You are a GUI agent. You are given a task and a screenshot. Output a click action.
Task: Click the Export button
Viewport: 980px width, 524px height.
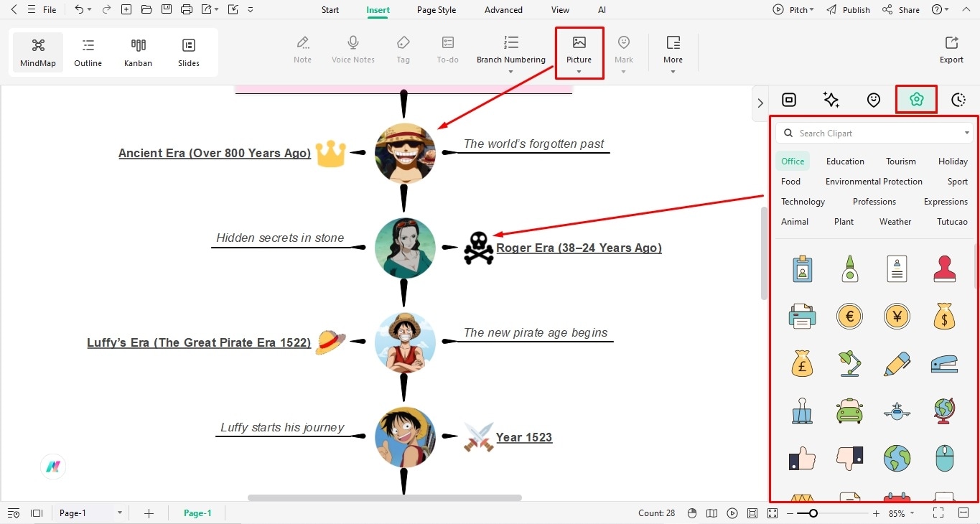coord(951,50)
